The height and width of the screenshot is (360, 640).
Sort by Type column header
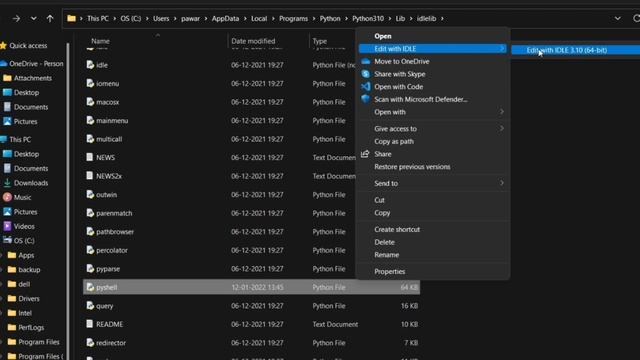click(320, 41)
